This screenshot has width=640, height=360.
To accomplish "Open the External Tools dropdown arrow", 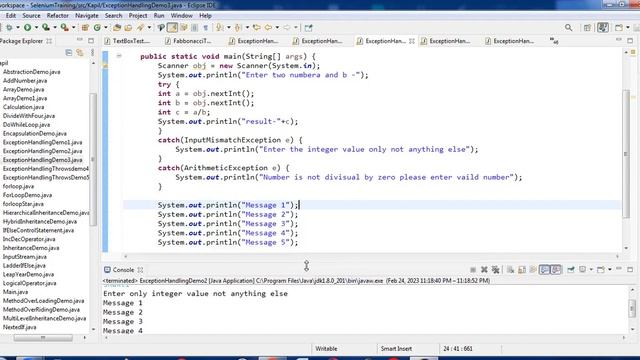I will click(x=73, y=28).
